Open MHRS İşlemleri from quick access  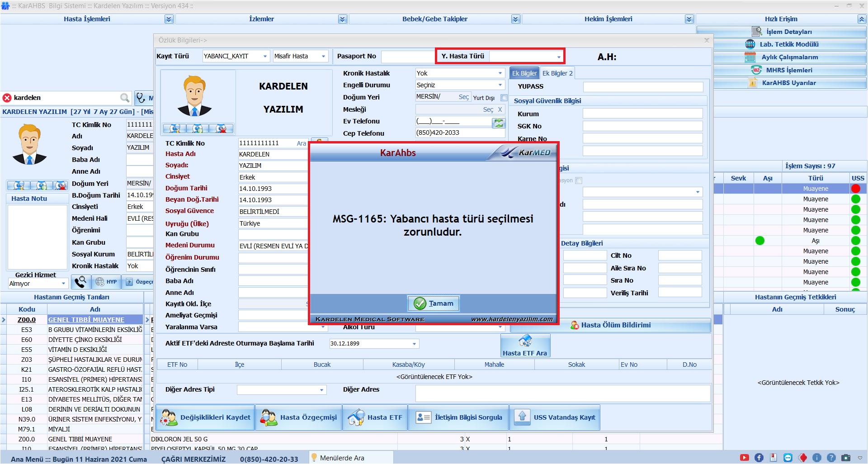point(788,70)
